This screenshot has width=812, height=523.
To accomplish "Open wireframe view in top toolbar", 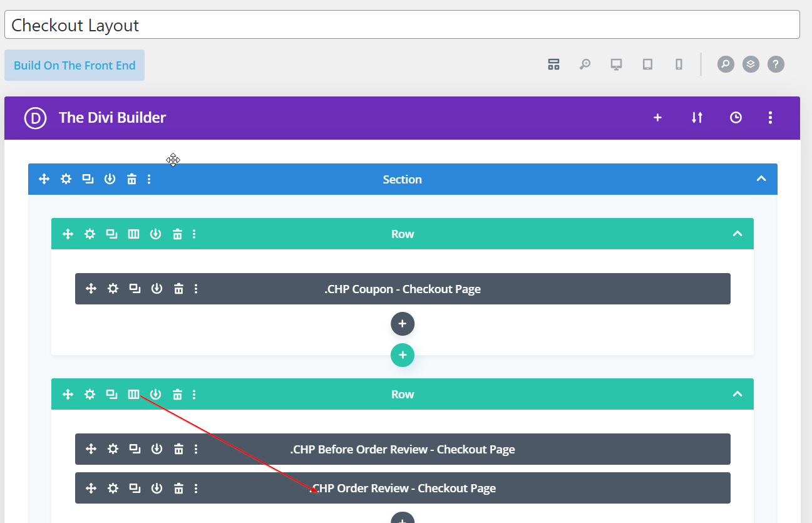I will 553,65.
